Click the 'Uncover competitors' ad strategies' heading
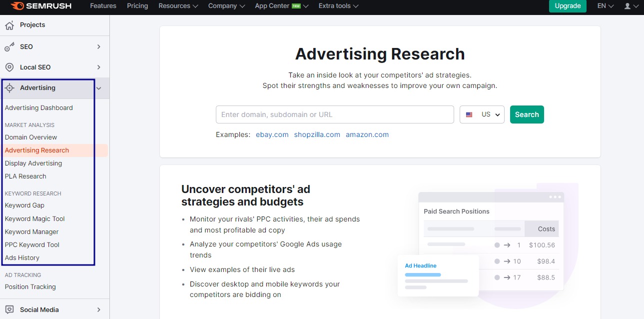Viewport: 644px width, 319px height. pos(246,195)
